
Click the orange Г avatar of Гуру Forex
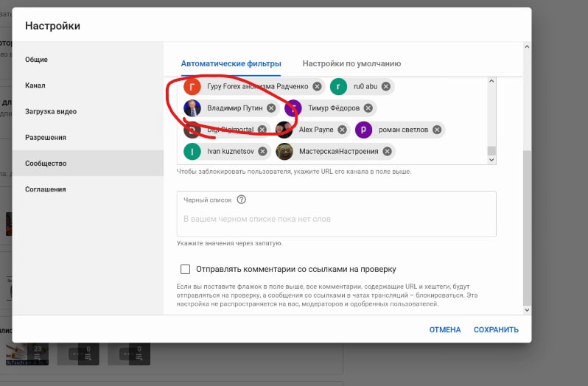192,87
